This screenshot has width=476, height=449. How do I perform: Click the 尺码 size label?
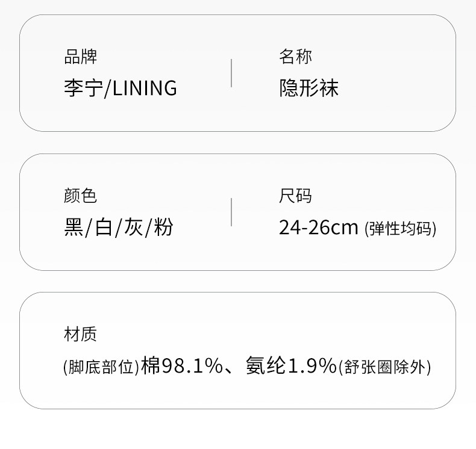tap(295, 196)
